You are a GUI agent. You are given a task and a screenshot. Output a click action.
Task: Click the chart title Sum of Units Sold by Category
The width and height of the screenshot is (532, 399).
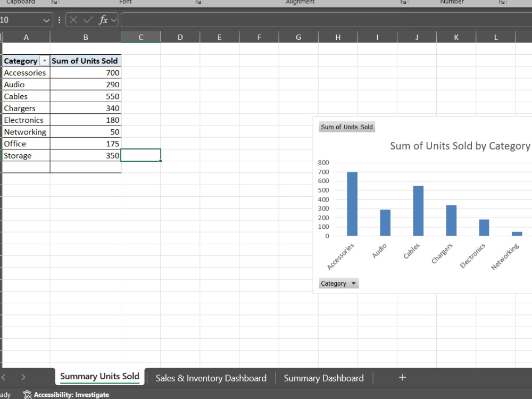pyautogui.click(x=460, y=146)
